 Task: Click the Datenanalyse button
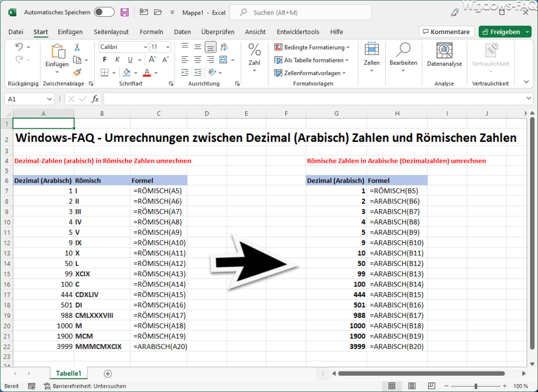tap(444, 55)
